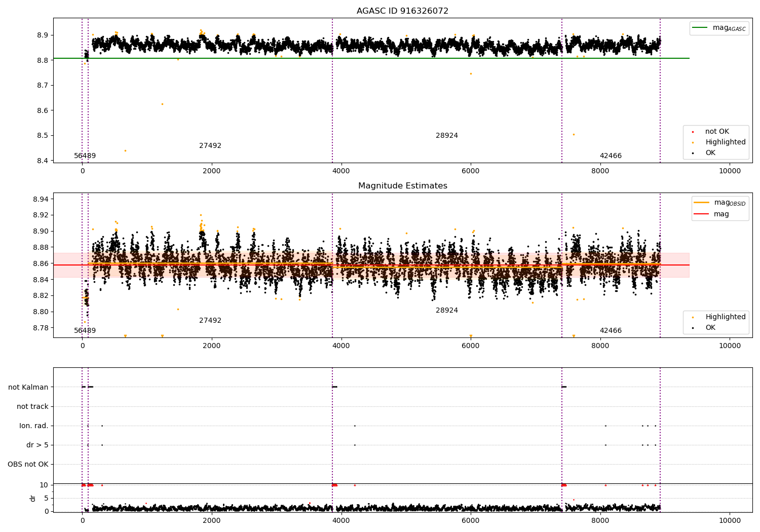Click the orange outlier near 8.5 in obsid 42466
The image size is (760, 532).
point(574,134)
